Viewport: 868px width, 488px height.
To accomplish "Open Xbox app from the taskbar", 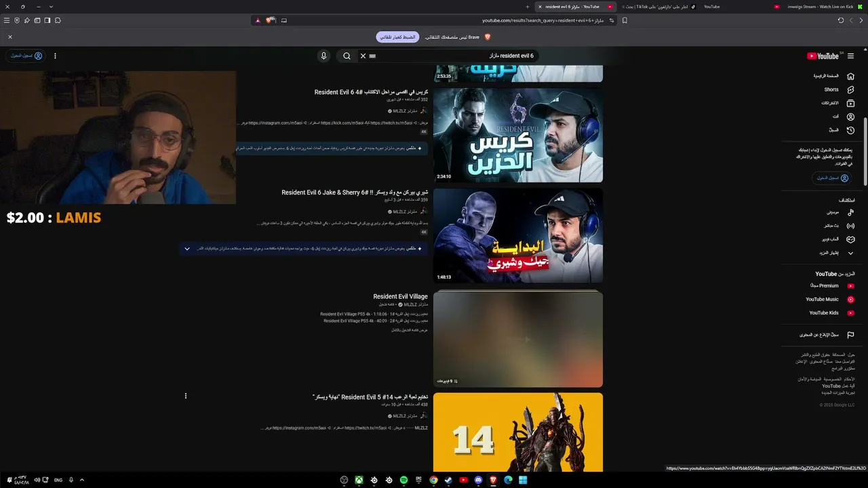I will [x=359, y=480].
